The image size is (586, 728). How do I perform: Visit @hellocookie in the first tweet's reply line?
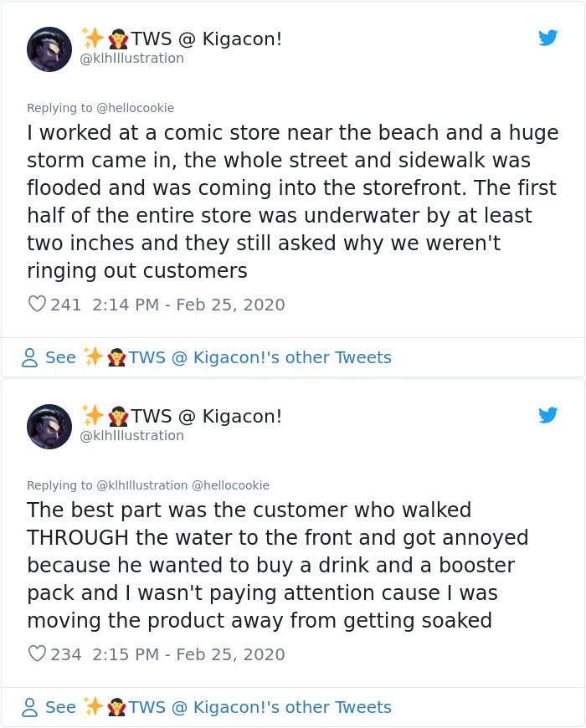(136, 108)
